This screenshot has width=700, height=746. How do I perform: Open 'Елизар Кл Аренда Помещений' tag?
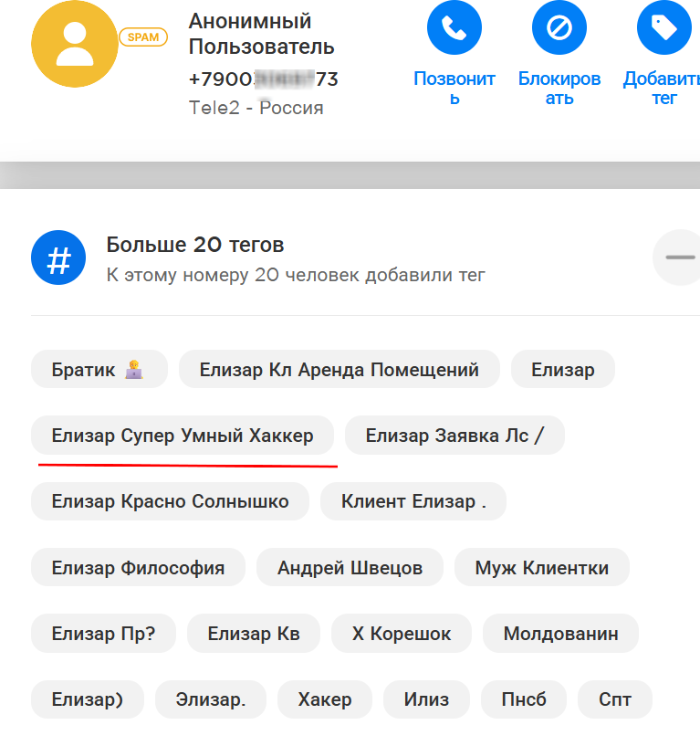click(339, 370)
